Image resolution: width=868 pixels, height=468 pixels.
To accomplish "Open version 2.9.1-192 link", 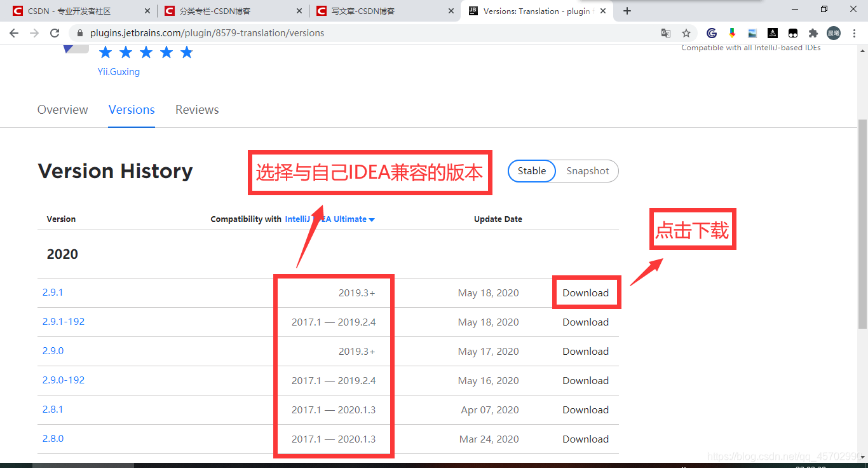I will point(64,322).
